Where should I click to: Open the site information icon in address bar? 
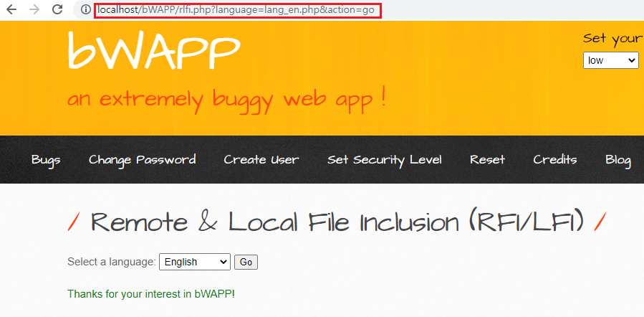[85, 9]
